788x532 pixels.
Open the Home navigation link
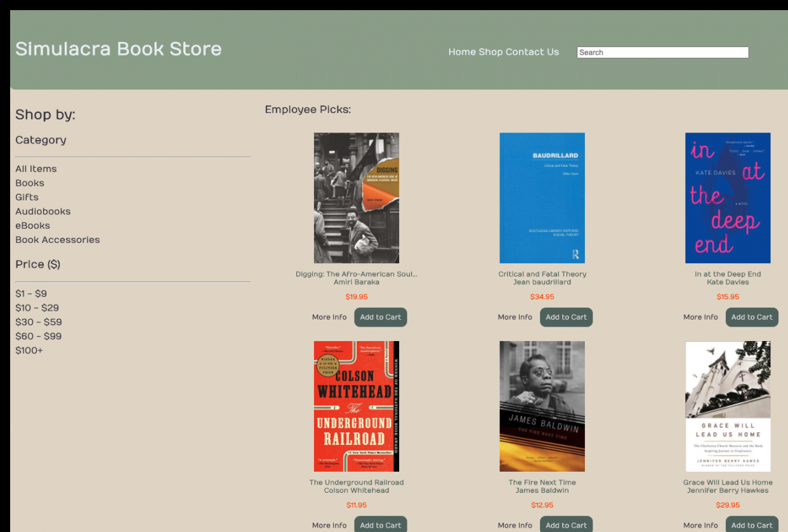(x=462, y=52)
